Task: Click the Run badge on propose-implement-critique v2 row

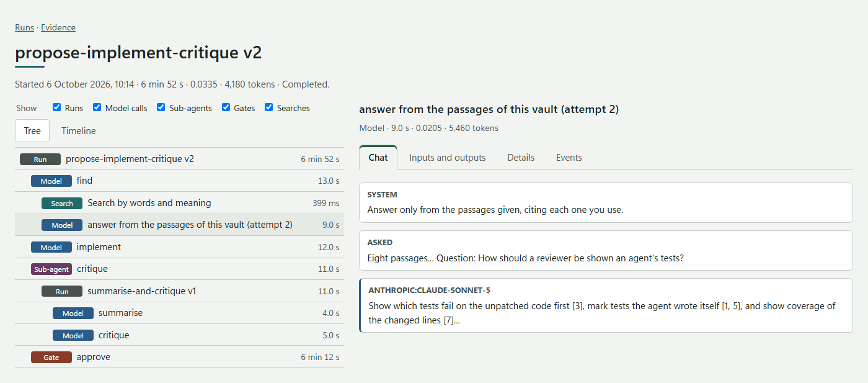Action: [40, 159]
